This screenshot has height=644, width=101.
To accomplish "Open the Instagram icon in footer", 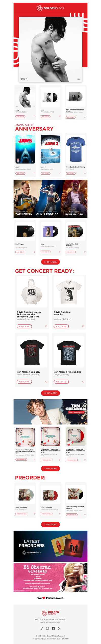I will coord(47,628).
